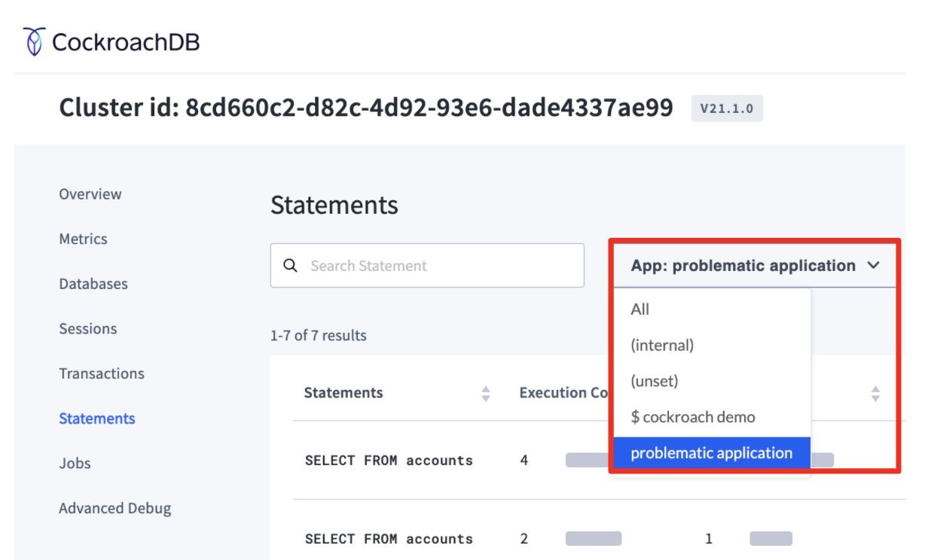This screenshot has height=560, width=925.
Task: View the Transactions page
Action: point(102,373)
